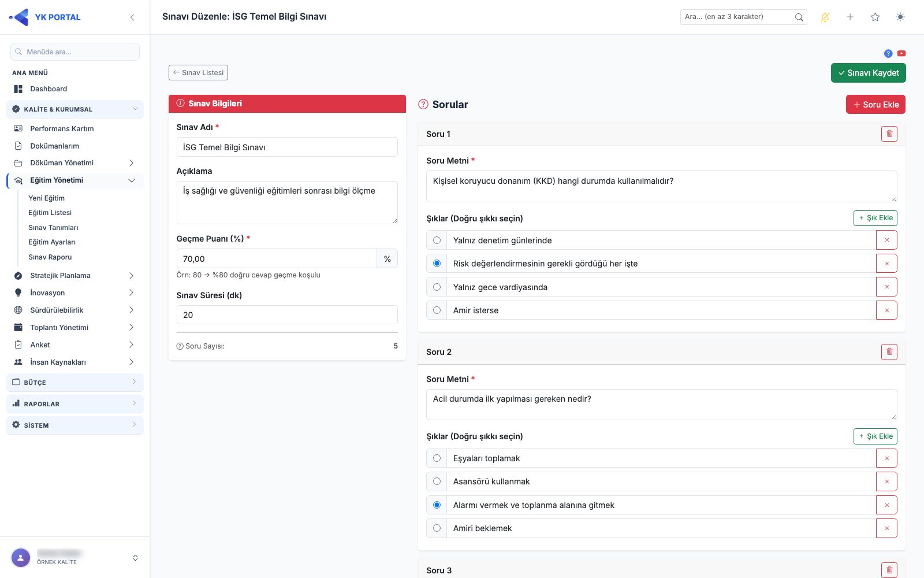Viewport: 924px width, 578px height.
Task: Click the Menüde ara search box
Action: pyautogui.click(x=75, y=52)
